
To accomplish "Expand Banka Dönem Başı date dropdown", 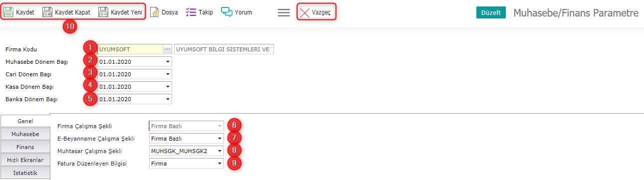I will click(168, 99).
